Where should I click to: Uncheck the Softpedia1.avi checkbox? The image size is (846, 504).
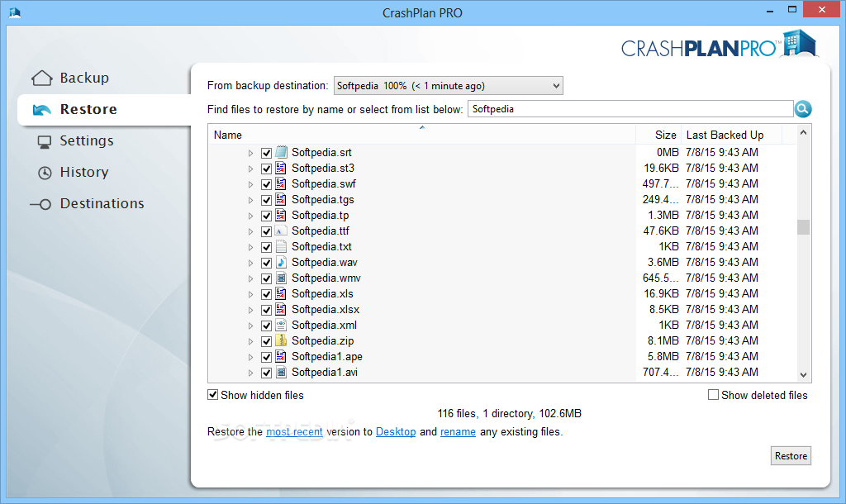tap(266, 373)
